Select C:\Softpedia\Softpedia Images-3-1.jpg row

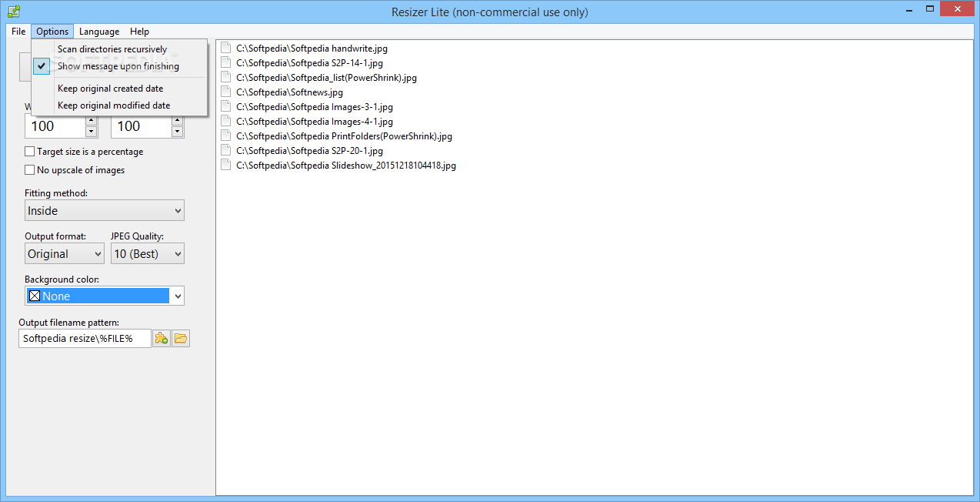click(x=314, y=107)
